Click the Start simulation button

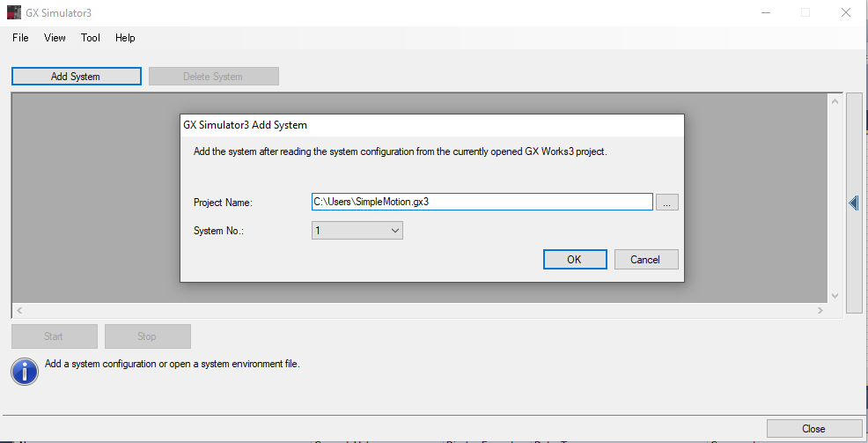pyautogui.click(x=54, y=336)
